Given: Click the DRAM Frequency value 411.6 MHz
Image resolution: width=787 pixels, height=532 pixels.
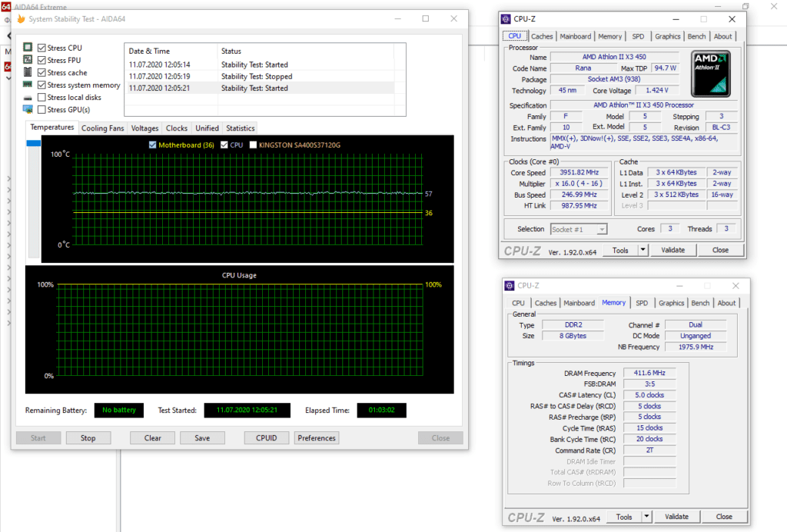Looking at the screenshot, I should click(649, 373).
